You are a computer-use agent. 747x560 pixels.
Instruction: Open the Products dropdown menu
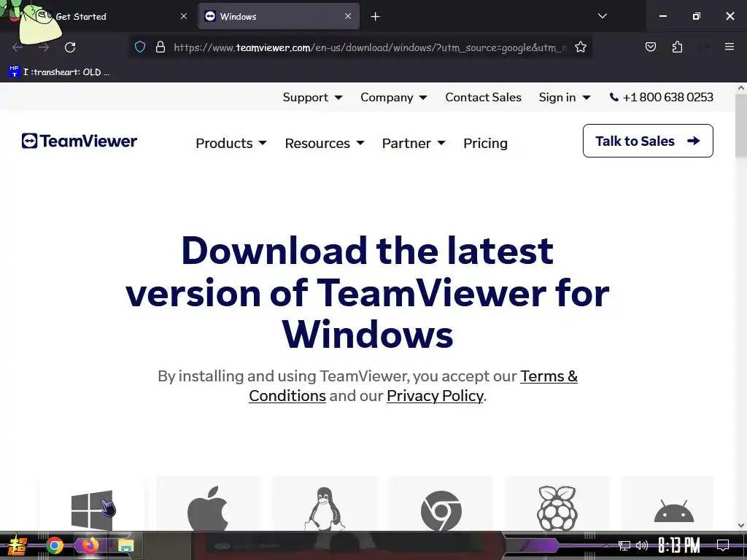tap(231, 144)
